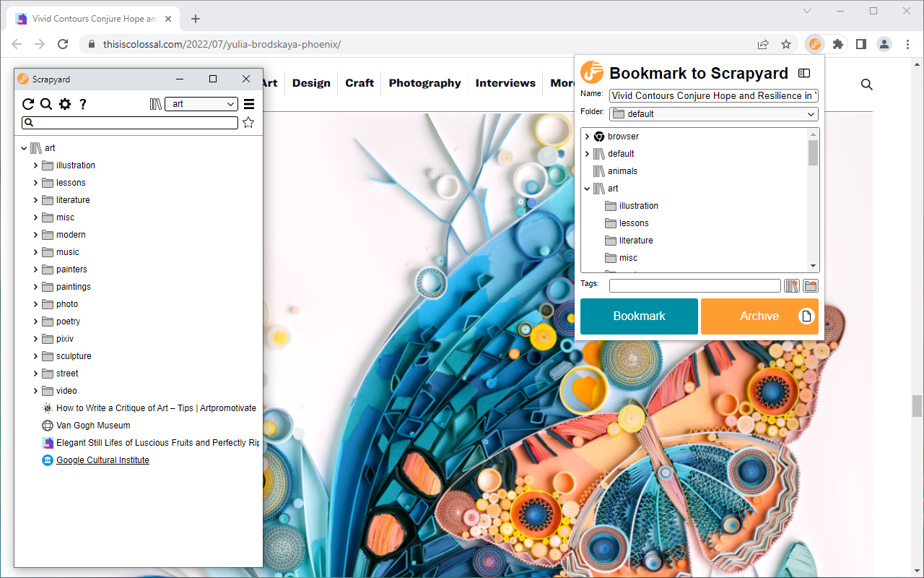The width and height of the screenshot is (924, 578).
Task: Reload the shelf using the refresh icon
Action: pos(28,103)
